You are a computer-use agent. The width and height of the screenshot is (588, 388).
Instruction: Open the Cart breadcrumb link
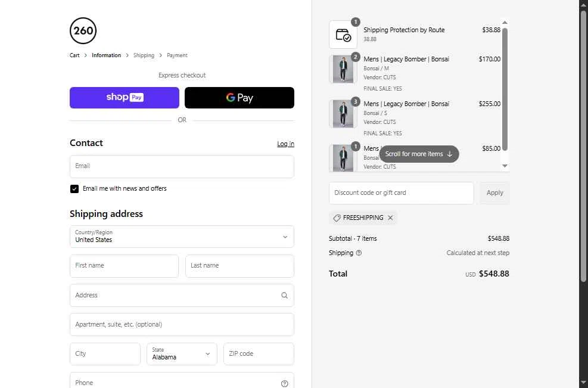coord(74,55)
